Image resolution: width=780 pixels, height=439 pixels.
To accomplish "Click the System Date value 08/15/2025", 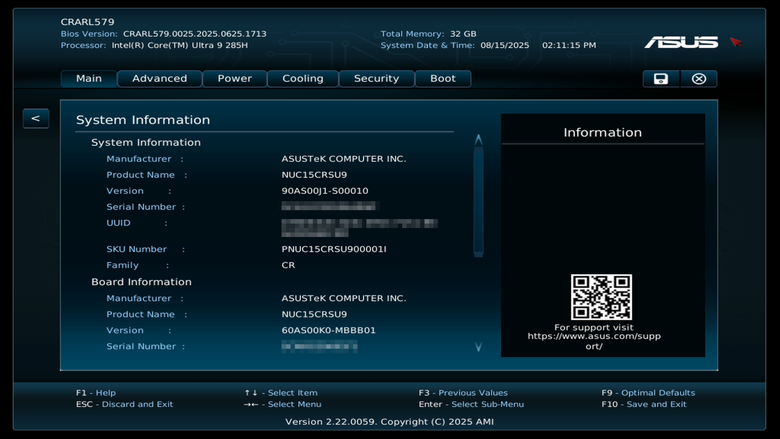I will (x=505, y=45).
